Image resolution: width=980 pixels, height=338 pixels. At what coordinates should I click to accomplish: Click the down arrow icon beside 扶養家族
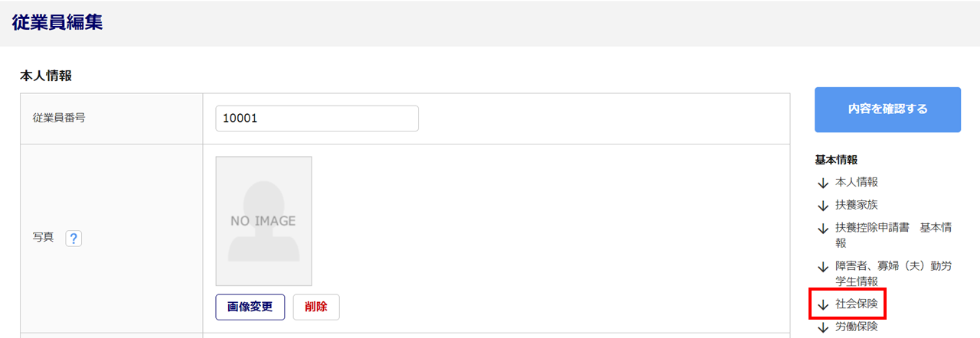coord(823,206)
